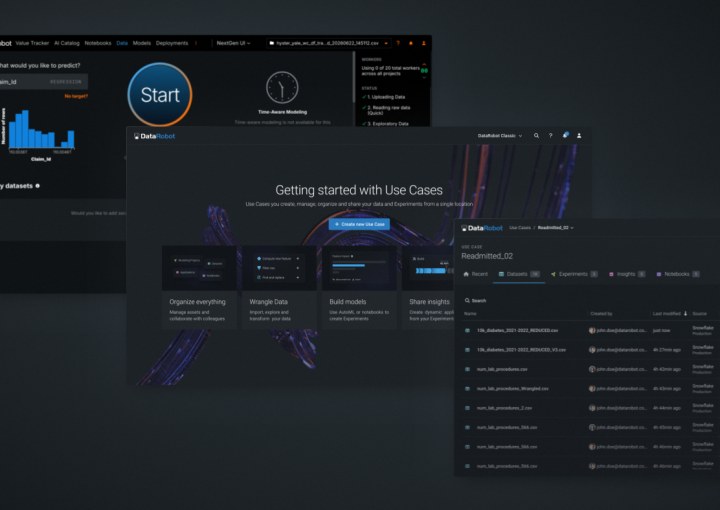Click Create new Use Case
Screen dimensions: 720x510
[x=360, y=224]
